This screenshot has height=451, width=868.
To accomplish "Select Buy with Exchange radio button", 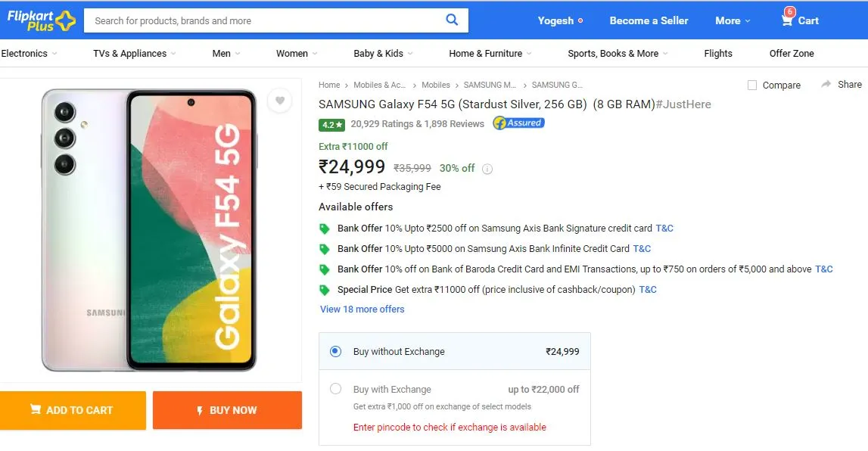I will [335, 389].
